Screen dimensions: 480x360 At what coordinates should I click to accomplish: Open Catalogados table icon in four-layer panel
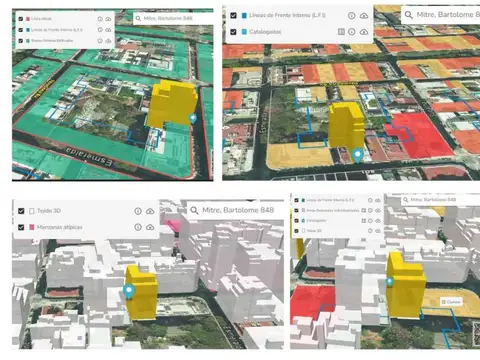pyautogui.click(x=364, y=221)
